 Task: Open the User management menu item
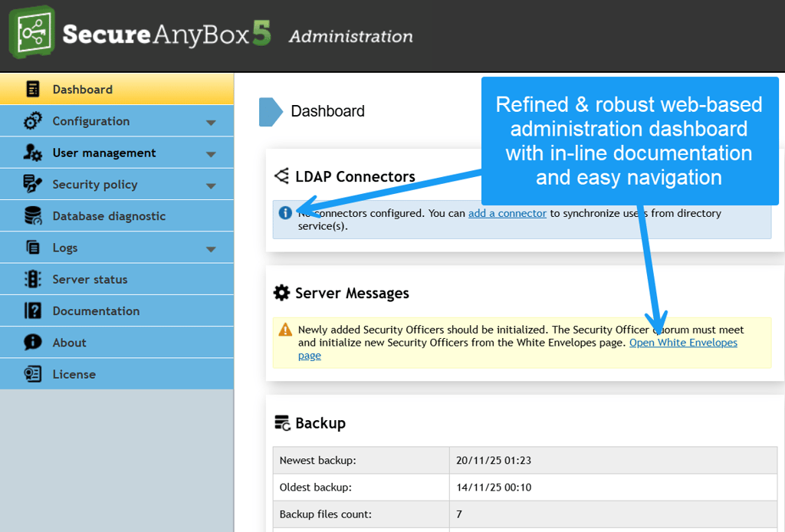pyautogui.click(x=117, y=153)
